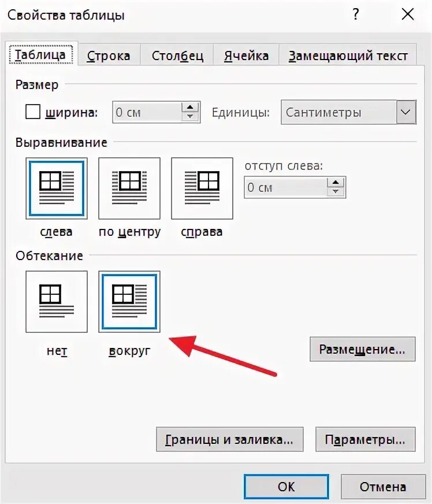
Task: Open the 'Ячейка' tab
Action: (x=247, y=56)
